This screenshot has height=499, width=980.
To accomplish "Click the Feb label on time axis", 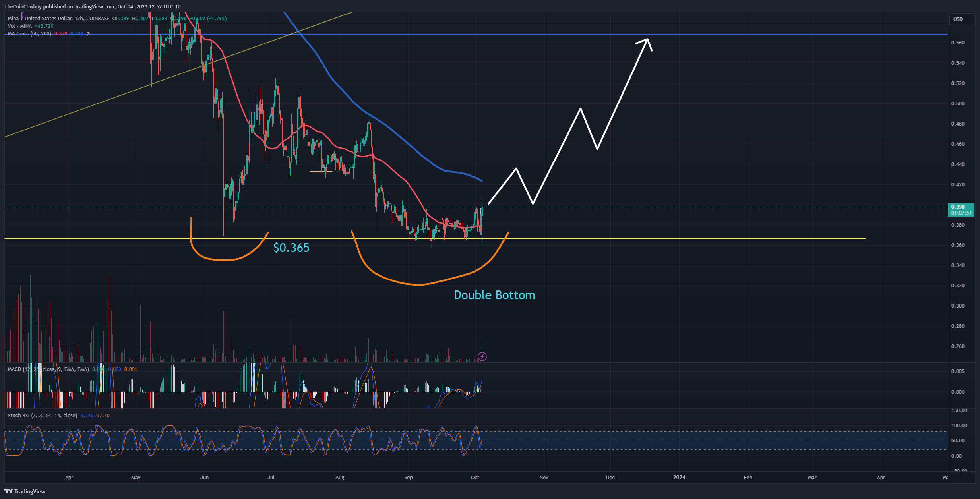I will pos(748,477).
